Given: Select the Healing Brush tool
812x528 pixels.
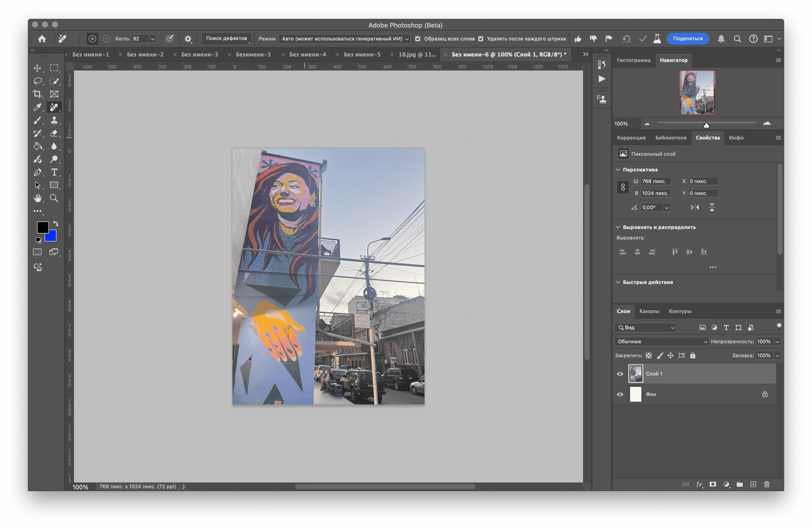Looking at the screenshot, I should (x=55, y=107).
